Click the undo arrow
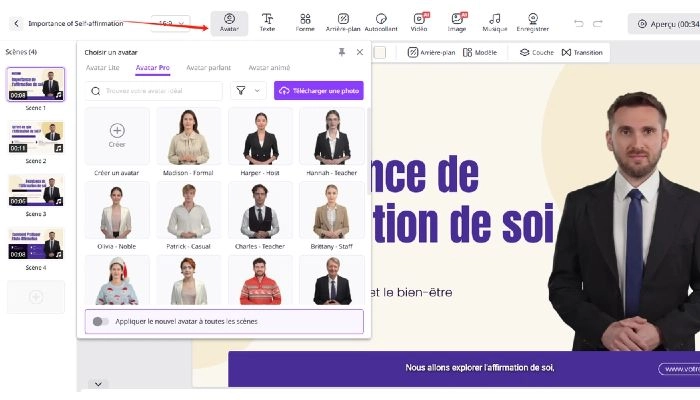 pyautogui.click(x=579, y=23)
